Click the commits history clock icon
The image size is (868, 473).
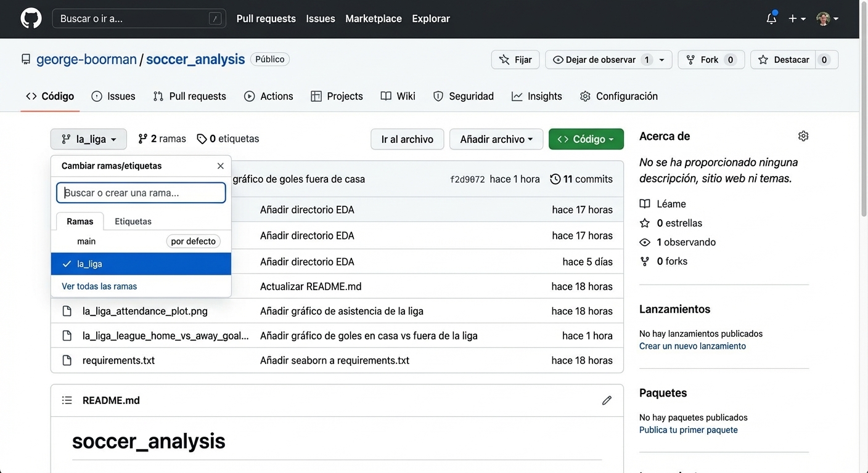(555, 179)
